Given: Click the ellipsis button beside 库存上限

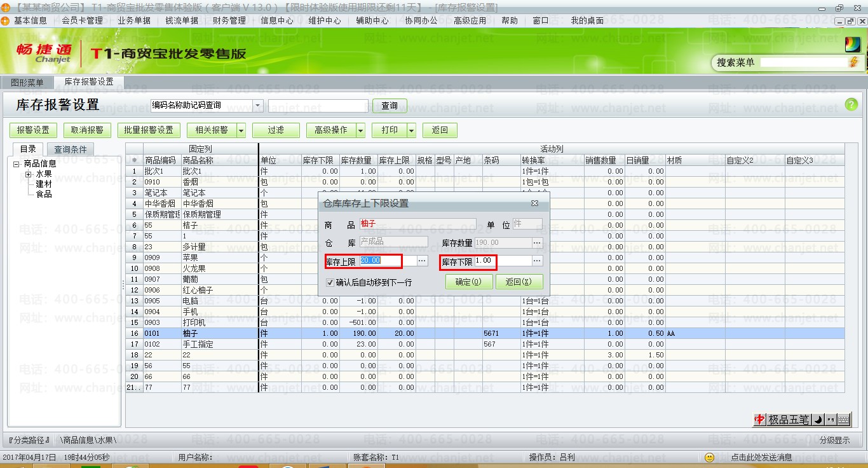Looking at the screenshot, I should (422, 261).
